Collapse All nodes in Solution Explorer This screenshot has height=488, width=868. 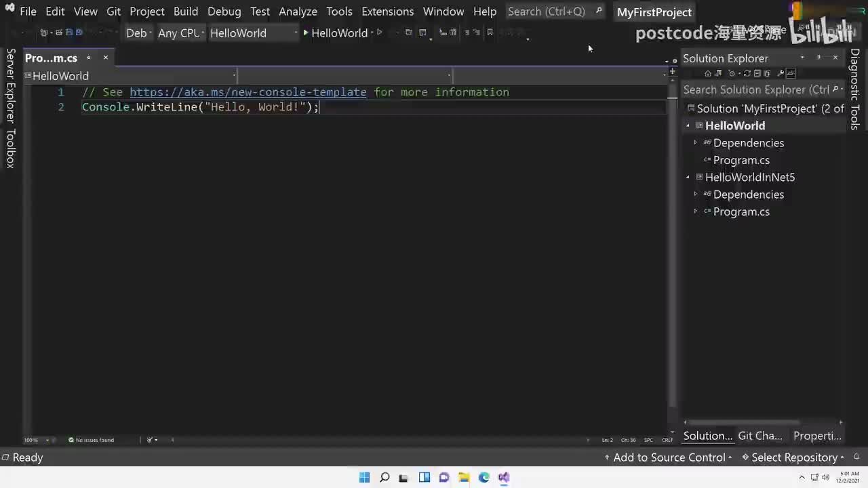point(757,73)
